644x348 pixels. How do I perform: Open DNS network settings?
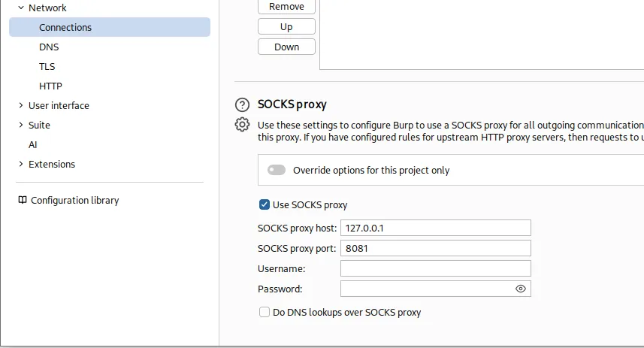tap(49, 47)
